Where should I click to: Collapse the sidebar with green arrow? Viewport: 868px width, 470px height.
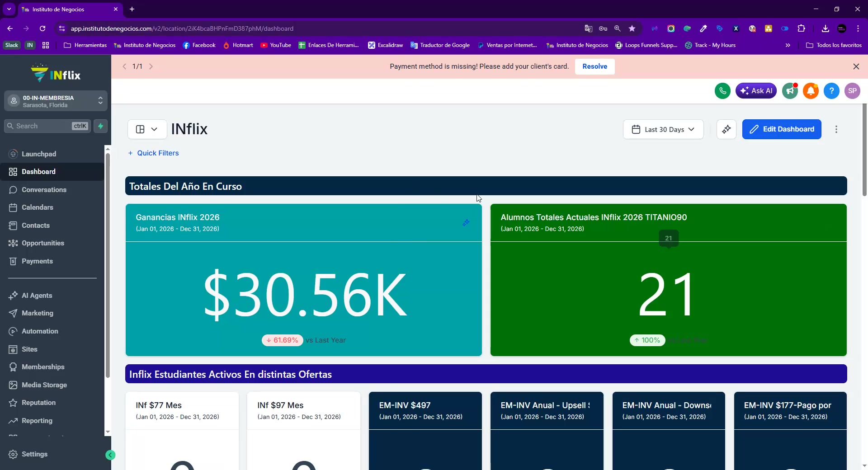110,455
